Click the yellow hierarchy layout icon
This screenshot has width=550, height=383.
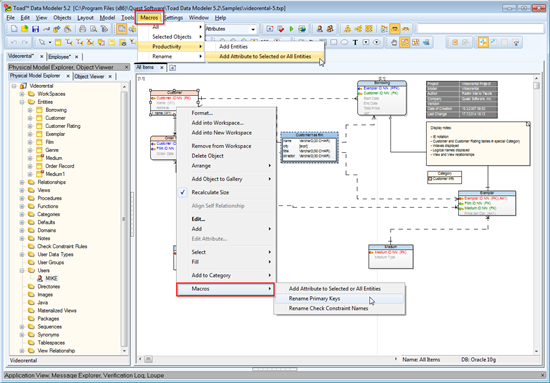coord(348,29)
